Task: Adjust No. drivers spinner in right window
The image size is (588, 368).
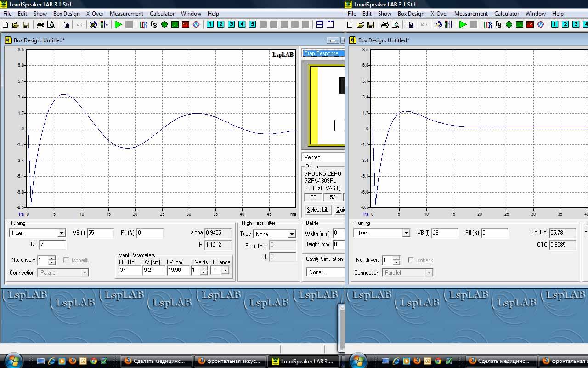Action: point(396,260)
